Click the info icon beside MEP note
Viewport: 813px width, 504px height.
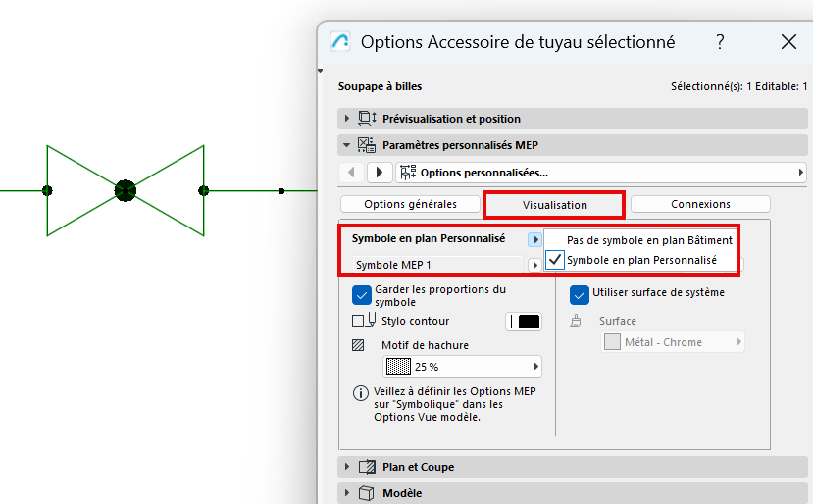tap(359, 391)
